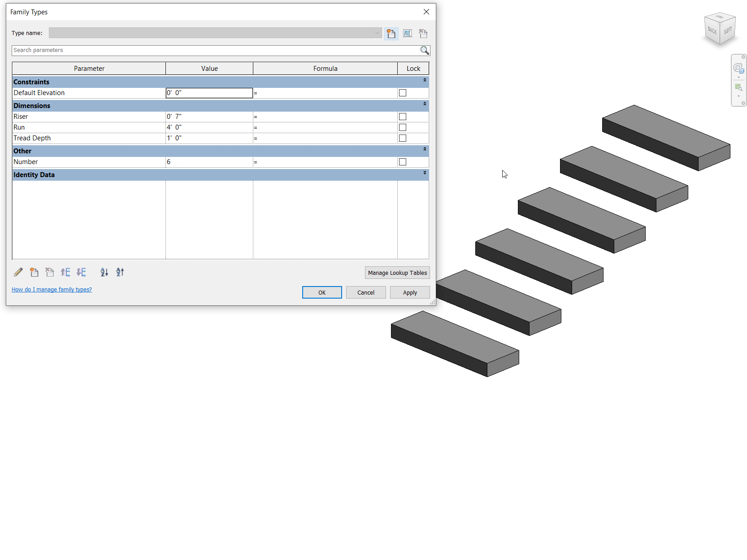Enable the Lock checkbox for Default Elevation

pyautogui.click(x=402, y=92)
